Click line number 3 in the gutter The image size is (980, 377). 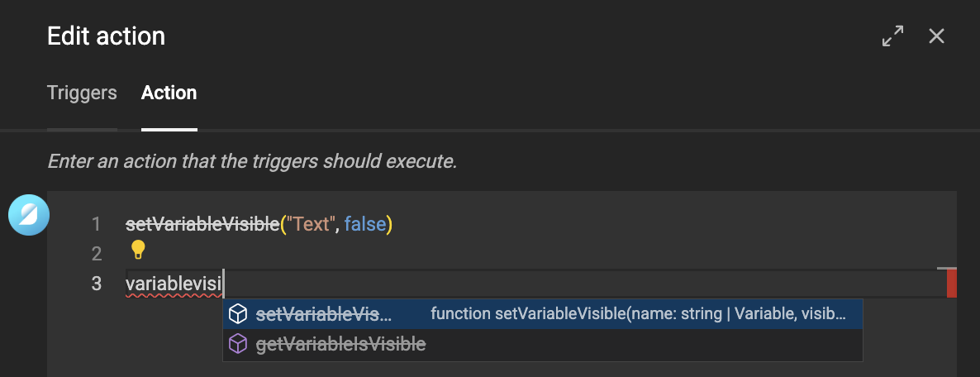(x=97, y=284)
